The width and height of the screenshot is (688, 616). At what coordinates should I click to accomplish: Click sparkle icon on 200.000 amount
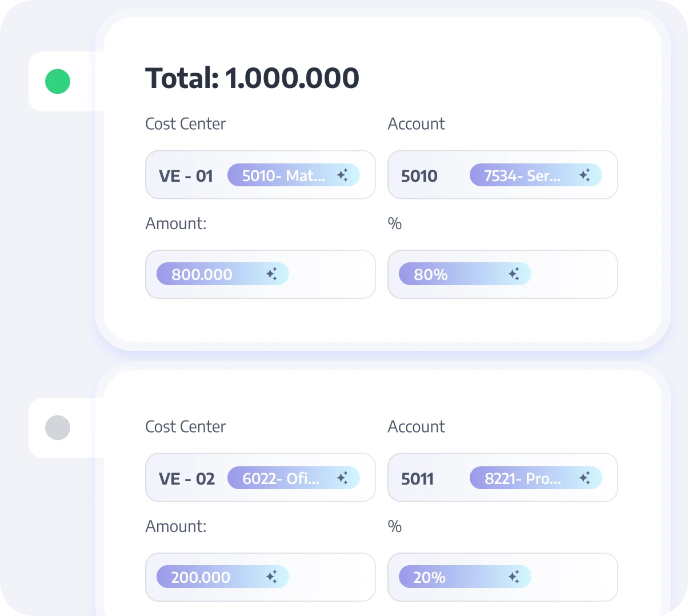tap(271, 577)
